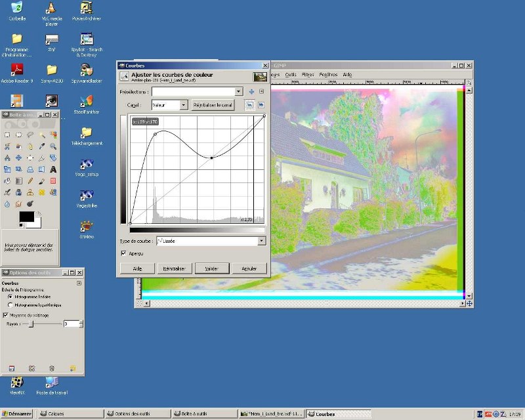Open the Canal channel dropdown
The height and width of the screenshot is (420, 525).
click(169, 105)
